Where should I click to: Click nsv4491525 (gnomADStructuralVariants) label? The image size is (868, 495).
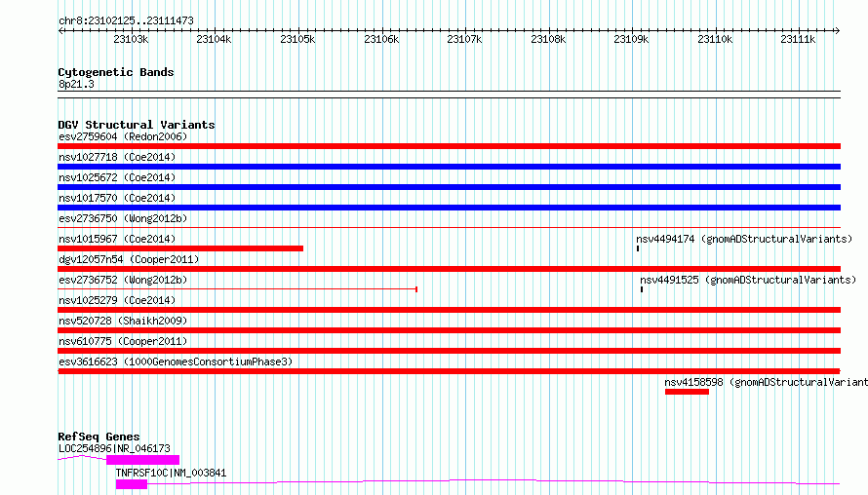(x=748, y=280)
